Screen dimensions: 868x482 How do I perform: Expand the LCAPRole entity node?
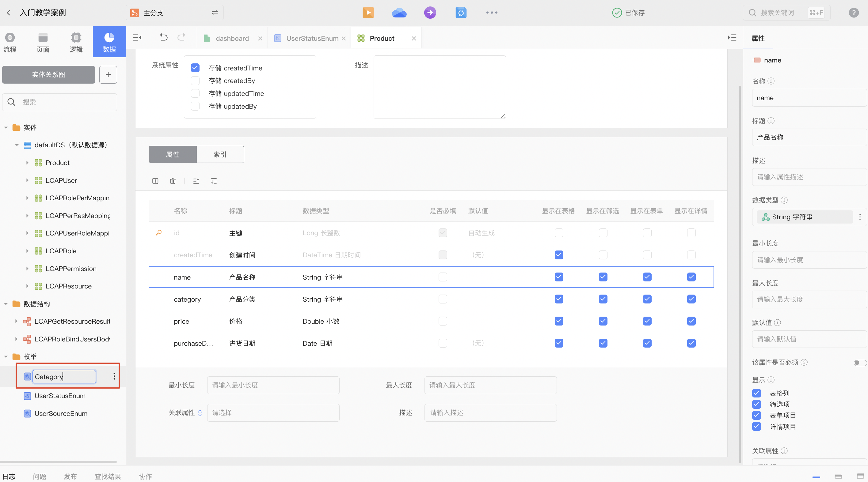27,251
